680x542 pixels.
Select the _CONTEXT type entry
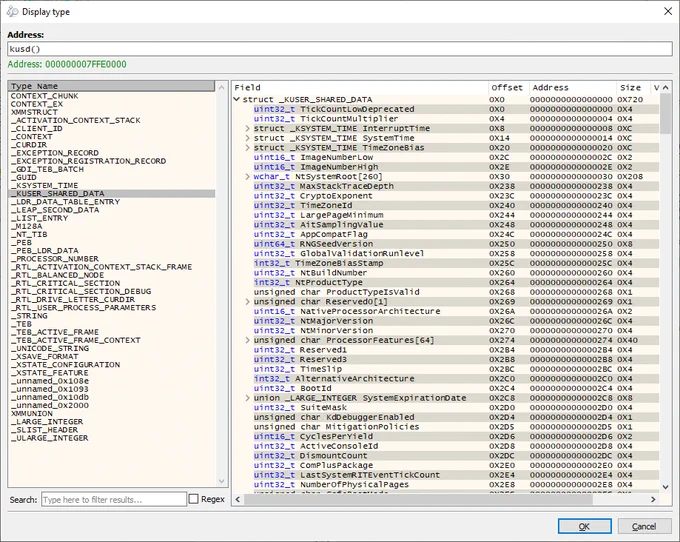(x=111, y=137)
